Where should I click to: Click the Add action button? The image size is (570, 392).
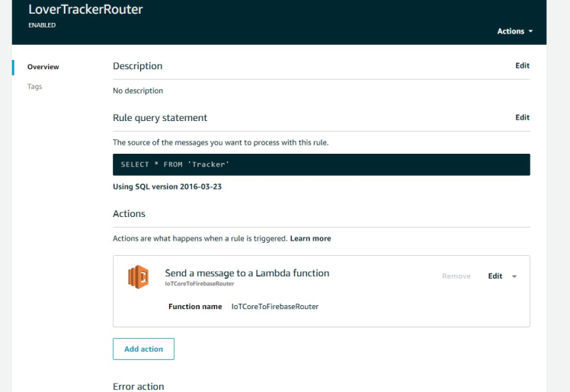[x=143, y=349]
